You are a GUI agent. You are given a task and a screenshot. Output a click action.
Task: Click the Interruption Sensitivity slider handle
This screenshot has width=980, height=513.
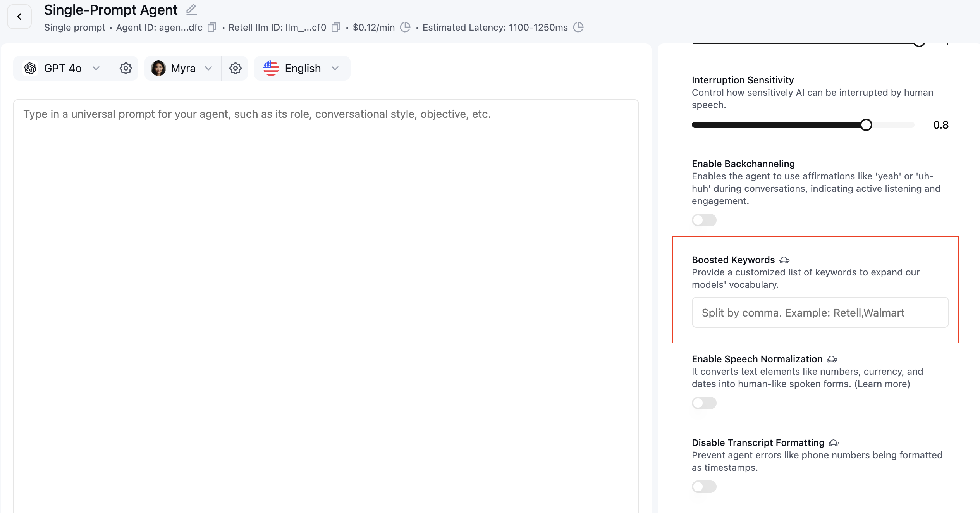point(866,125)
